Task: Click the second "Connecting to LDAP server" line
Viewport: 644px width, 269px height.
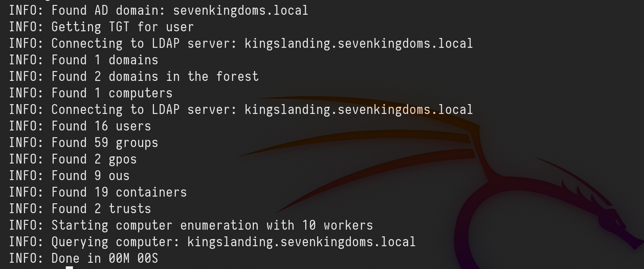Action: (241, 109)
